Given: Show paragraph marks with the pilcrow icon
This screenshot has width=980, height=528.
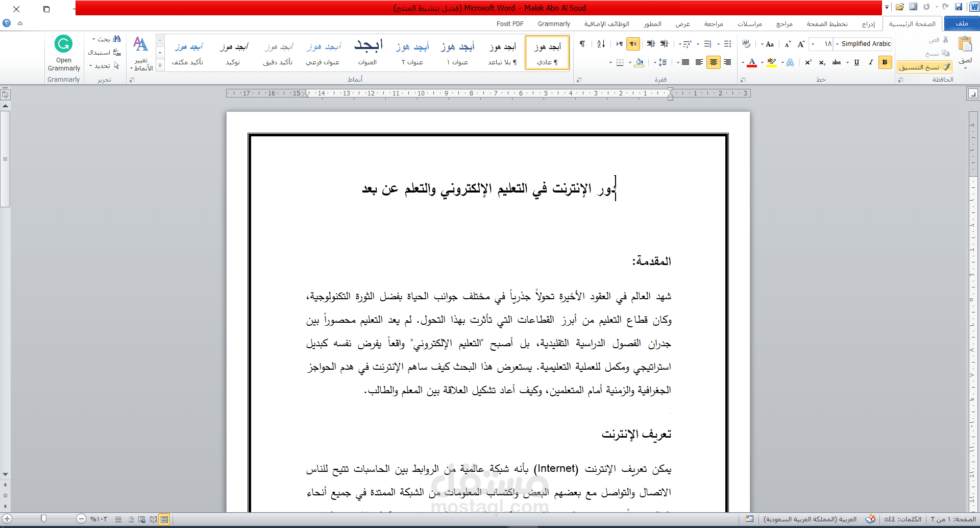Looking at the screenshot, I should pos(582,44).
